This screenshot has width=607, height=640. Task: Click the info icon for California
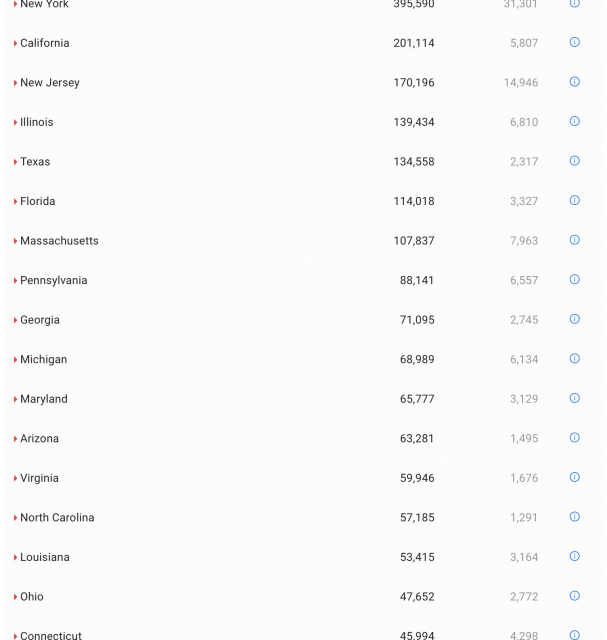pyautogui.click(x=574, y=42)
